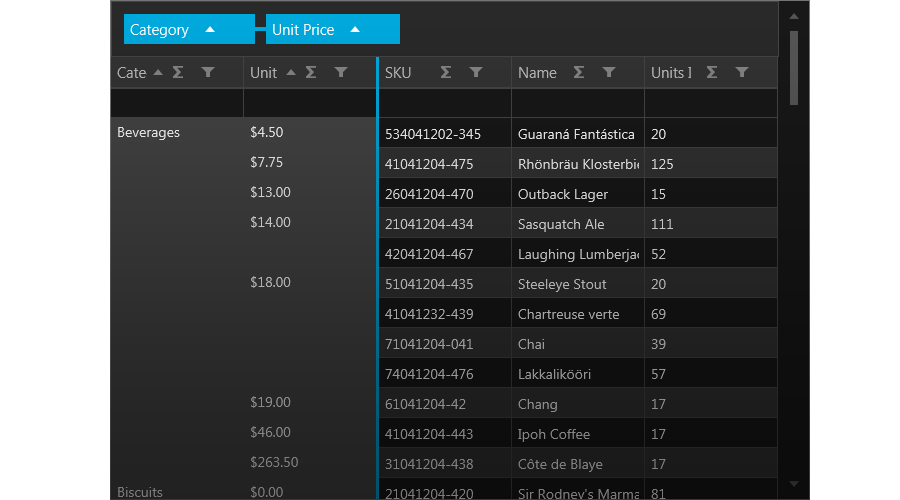This screenshot has width=900, height=500.
Task: Select units cell 111 for Sasquatch Ale
Action: coord(711,224)
